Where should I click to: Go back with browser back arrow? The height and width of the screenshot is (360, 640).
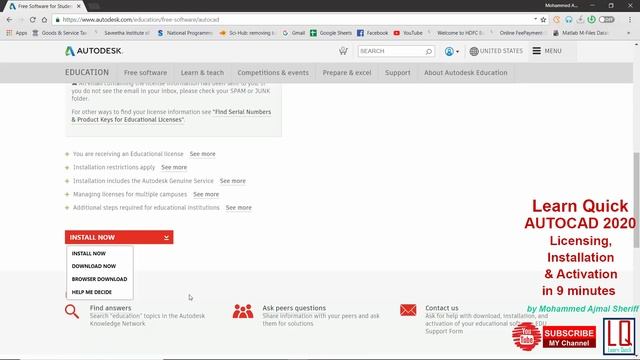point(9,20)
